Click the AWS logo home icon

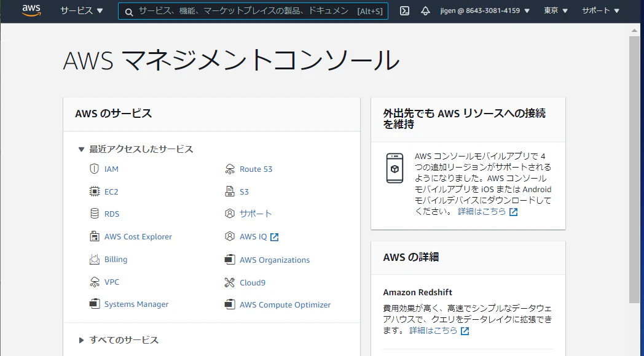(x=31, y=10)
